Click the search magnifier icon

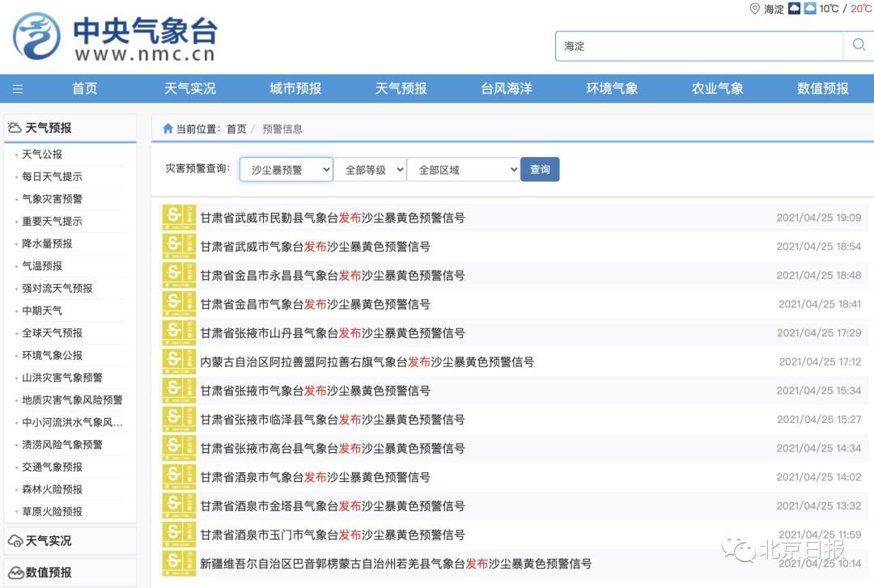(859, 45)
